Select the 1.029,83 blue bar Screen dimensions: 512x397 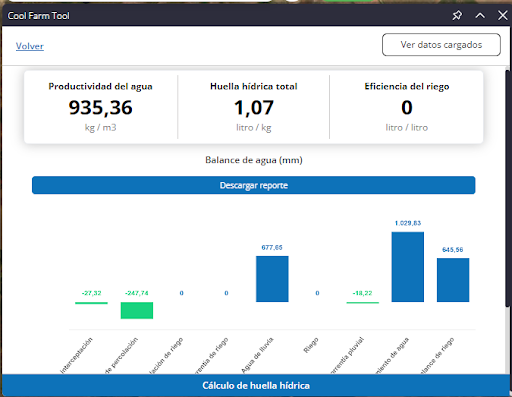tap(408, 267)
